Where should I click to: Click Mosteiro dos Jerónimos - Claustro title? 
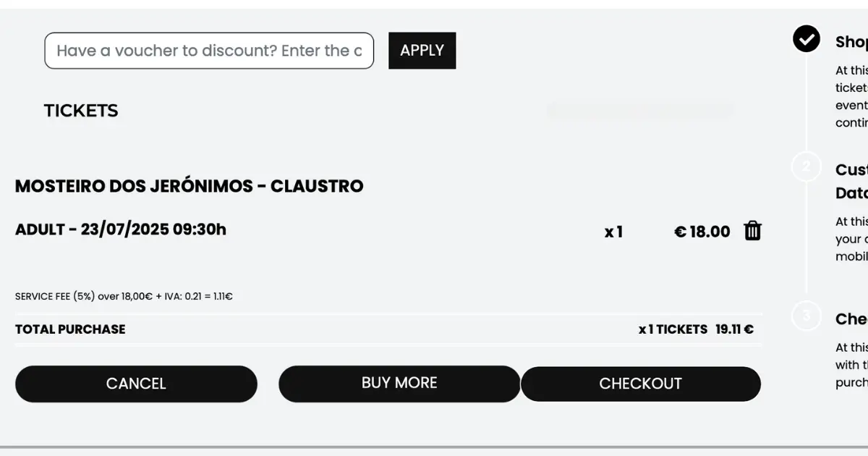[190, 186]
